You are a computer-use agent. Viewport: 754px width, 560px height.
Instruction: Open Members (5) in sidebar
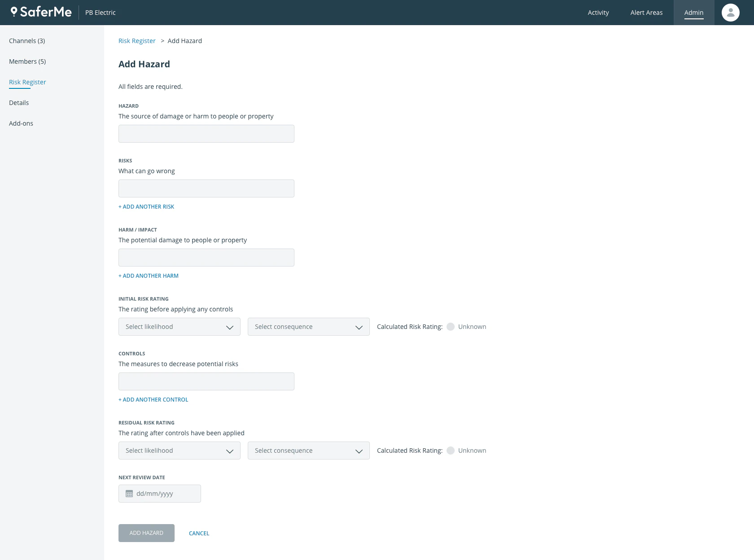point(27,61)
